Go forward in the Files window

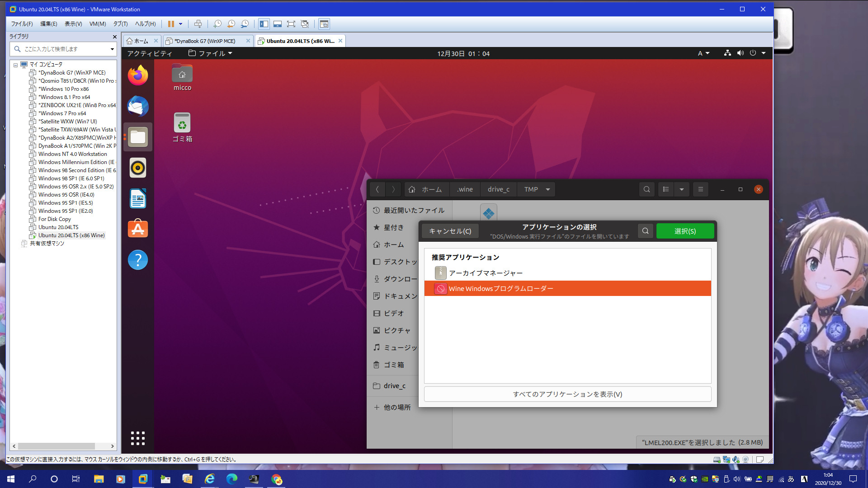pyautogui.click(x=393, y=189)
